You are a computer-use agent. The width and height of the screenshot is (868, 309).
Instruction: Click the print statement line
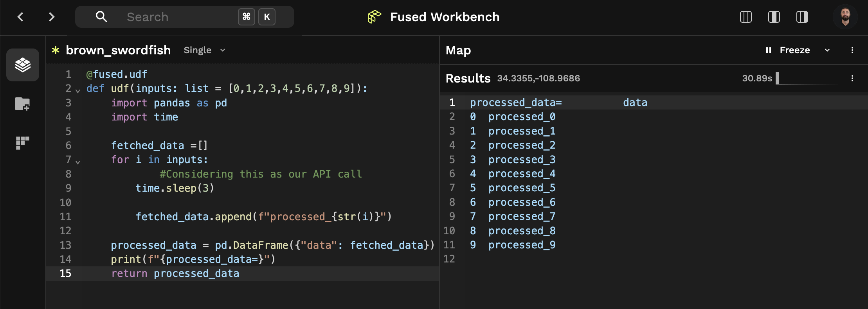point(193,259)
